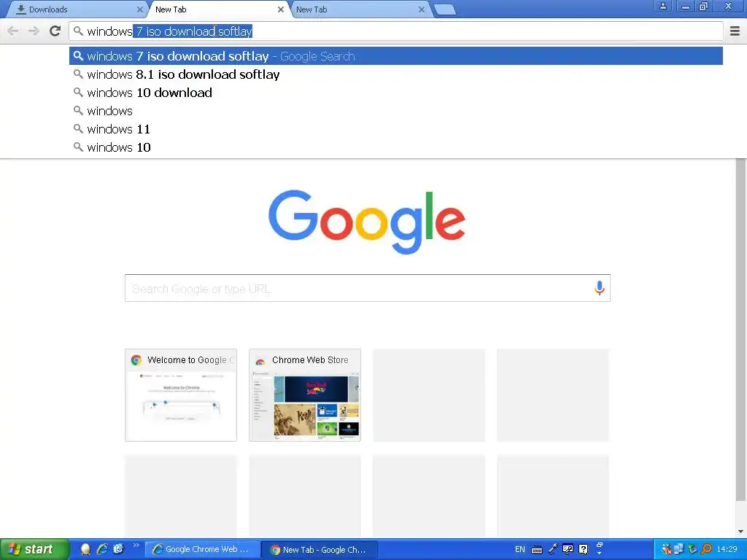
Task: Restore down the Chrome window
Action: coord(704,6)
